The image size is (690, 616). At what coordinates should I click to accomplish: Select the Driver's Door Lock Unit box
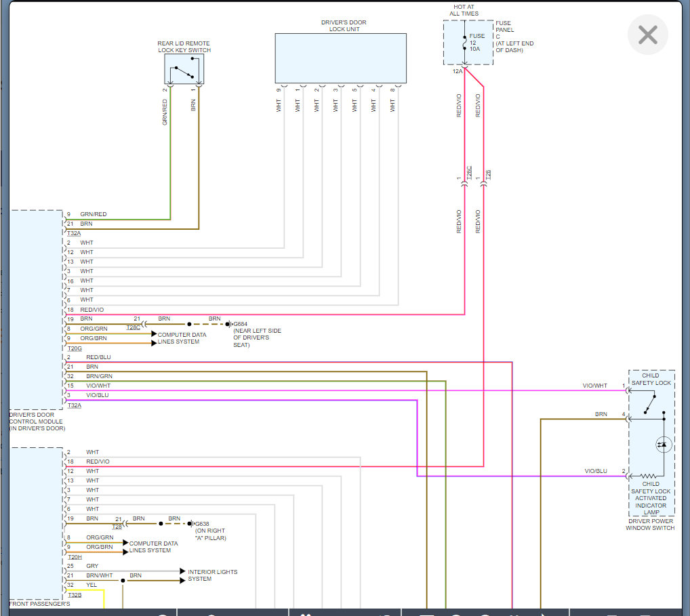tap(340, 58)
